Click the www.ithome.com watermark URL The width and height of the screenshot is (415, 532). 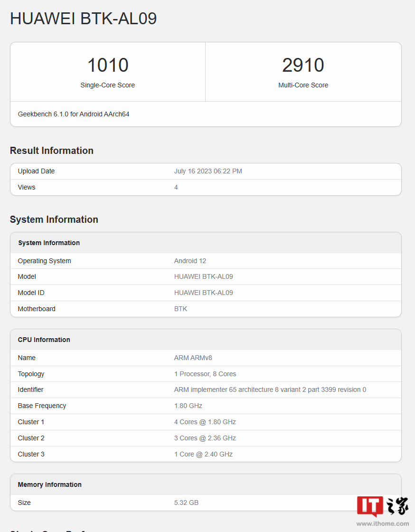tap(383, 523)
